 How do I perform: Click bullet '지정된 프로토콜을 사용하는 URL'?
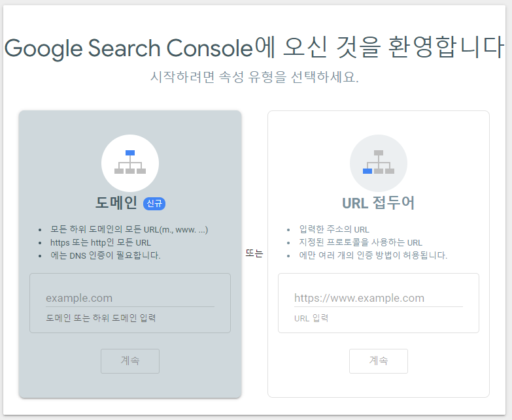click(360, 242)
